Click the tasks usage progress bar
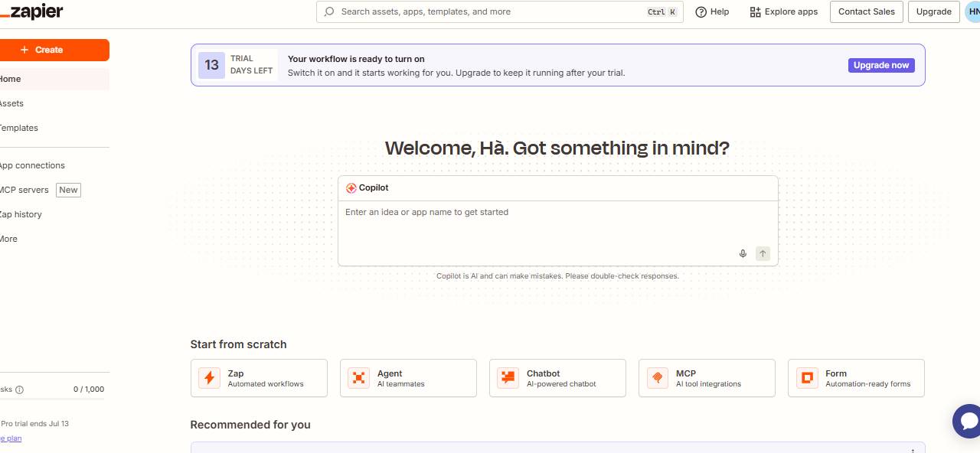This screenshot has height=453, width=980. [x=52, y=399]
